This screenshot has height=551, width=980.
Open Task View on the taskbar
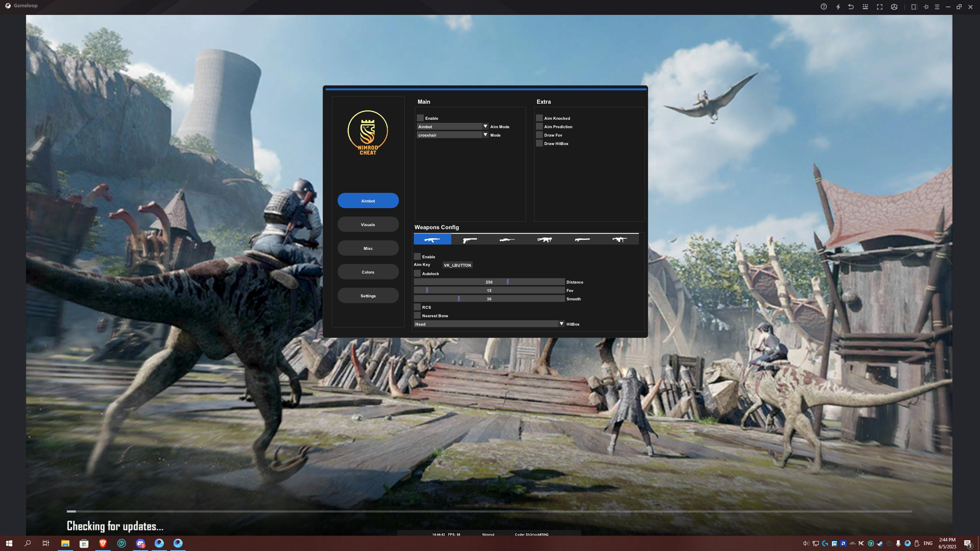[46, 543]
